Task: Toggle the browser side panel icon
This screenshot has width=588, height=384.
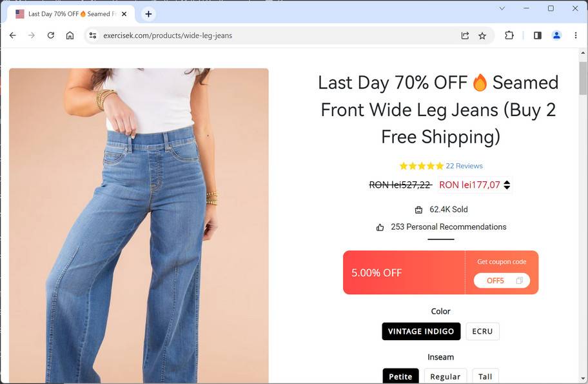Action: click(x=537, y=35)
